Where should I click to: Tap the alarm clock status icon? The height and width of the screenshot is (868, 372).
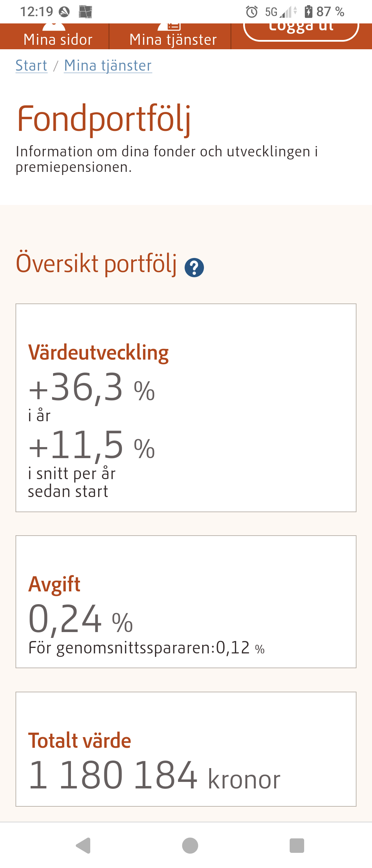pos(252,12)
